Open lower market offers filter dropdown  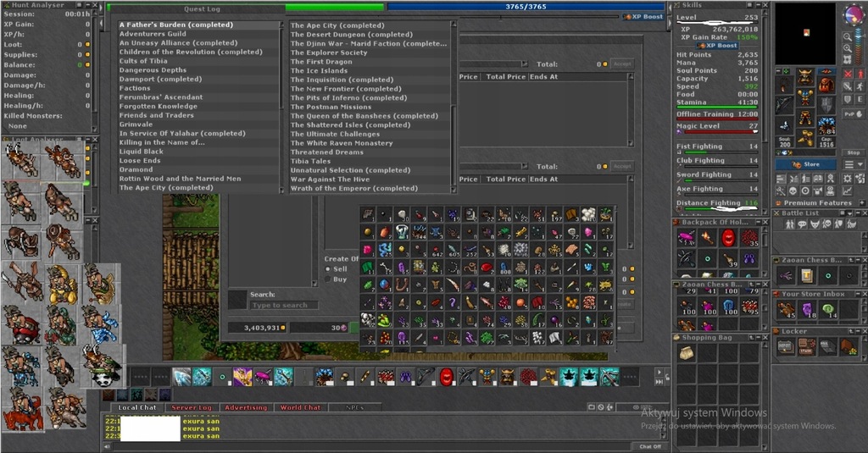(x=524, y=167)
